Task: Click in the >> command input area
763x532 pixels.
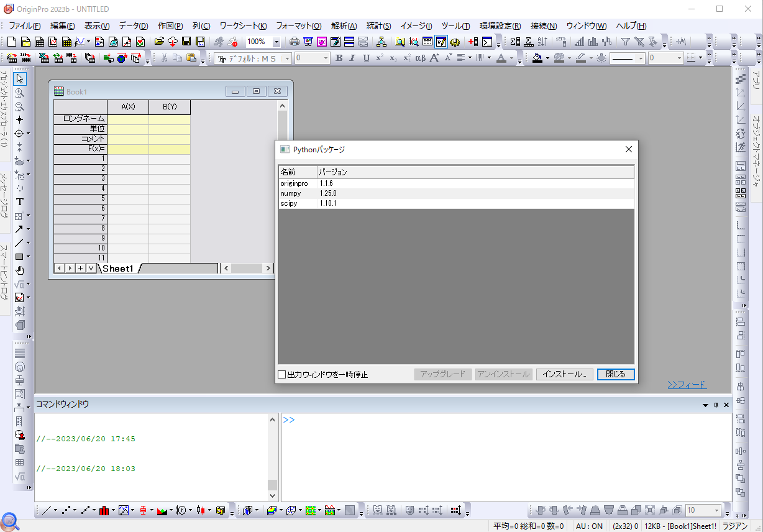Action: pyautogui.click(x=506, y=457)
